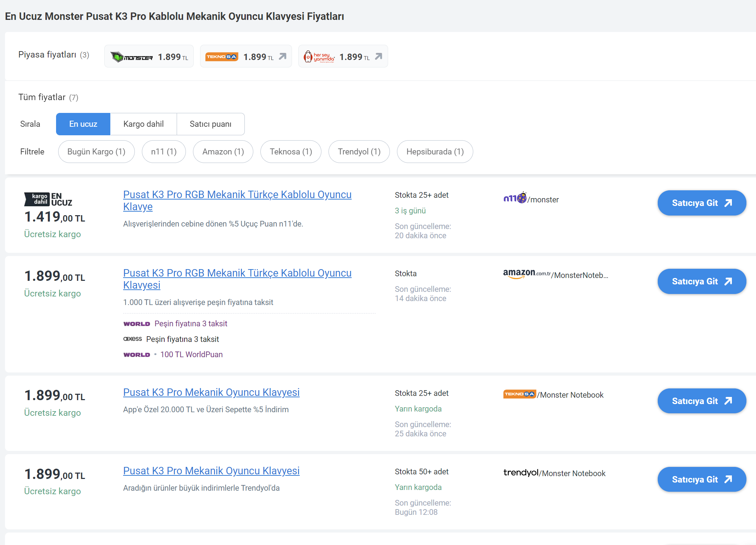Screen dimensions: 756x545
Task: Click 'Piyasa fiyatları (3)' label
Action: (54, 55)
